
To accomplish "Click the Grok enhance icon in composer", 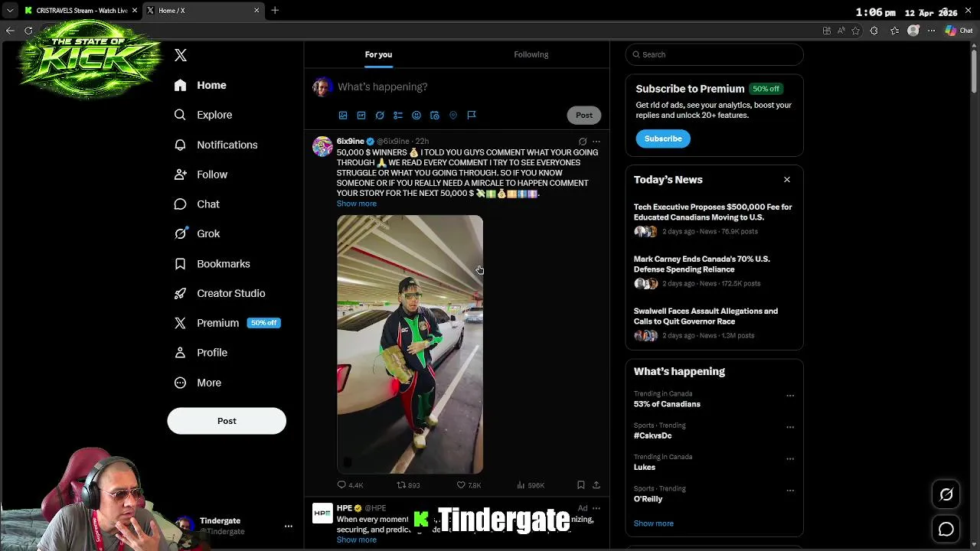I will pos(380,116).
